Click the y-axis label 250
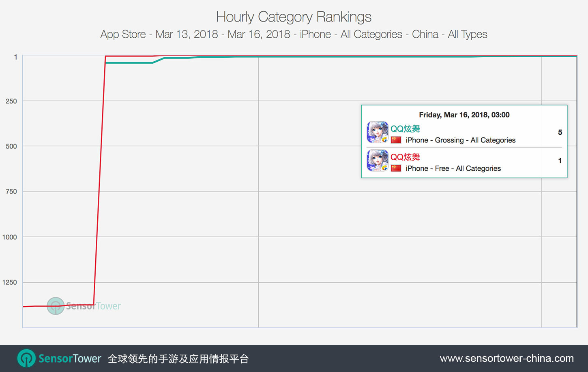588x372 pixels. [x=11, y=101]
